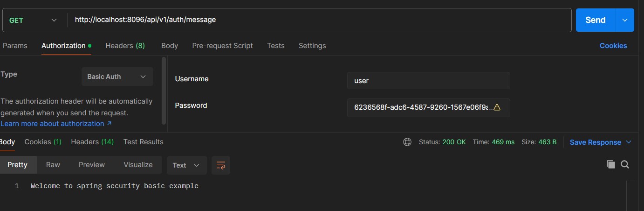Open the HTTP method GET dropdown
This screenshot has height=211, width=644.
point(33,20)
